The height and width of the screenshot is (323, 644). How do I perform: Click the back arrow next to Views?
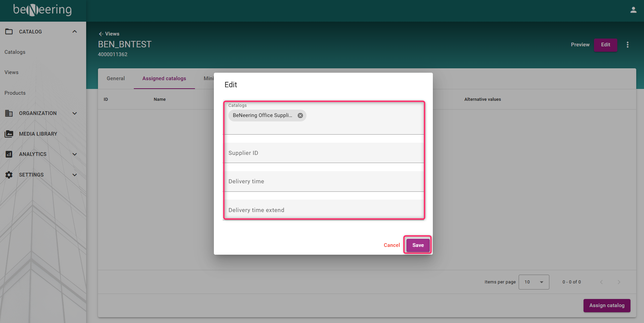pos(101,34)
